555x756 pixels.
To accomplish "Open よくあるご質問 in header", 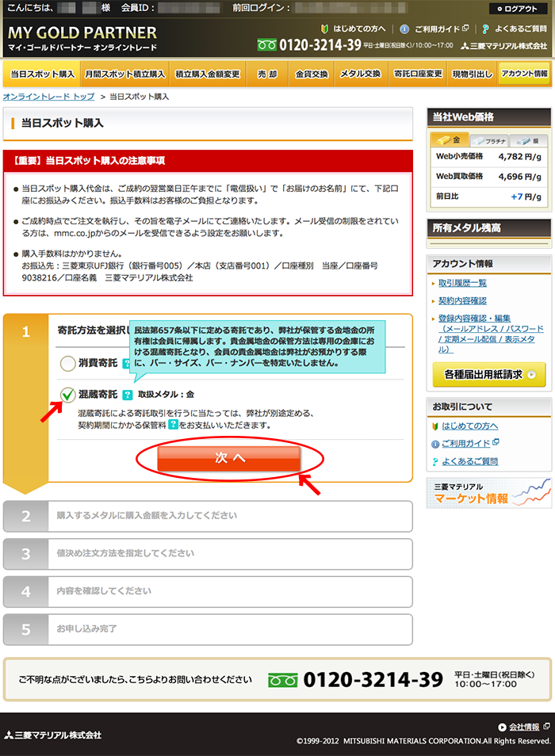I will point(520,29).
